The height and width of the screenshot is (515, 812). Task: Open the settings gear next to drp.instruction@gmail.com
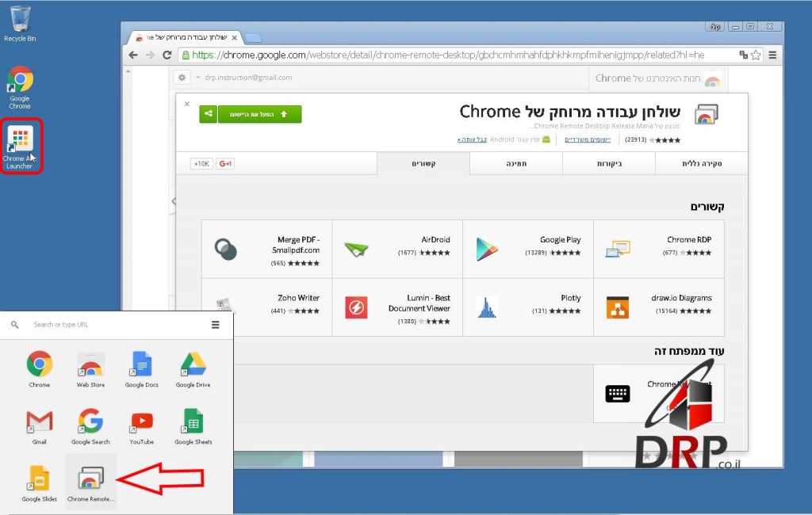[182, 78]
